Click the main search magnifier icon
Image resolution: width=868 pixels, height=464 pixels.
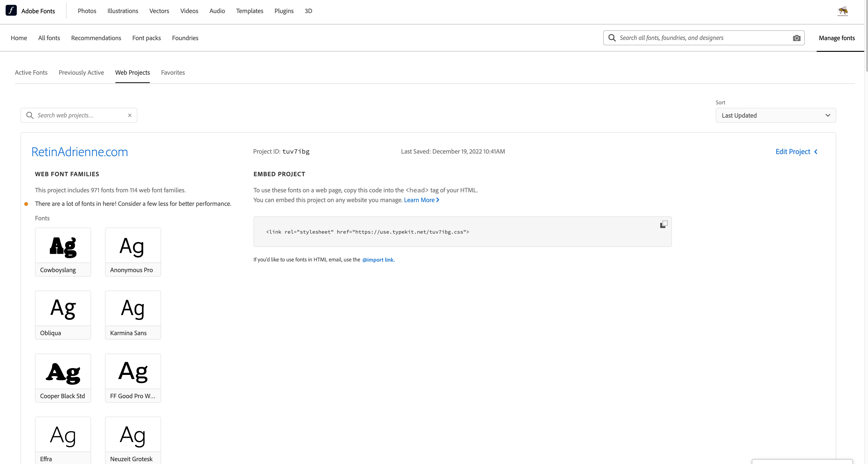[x=612, y=38]
